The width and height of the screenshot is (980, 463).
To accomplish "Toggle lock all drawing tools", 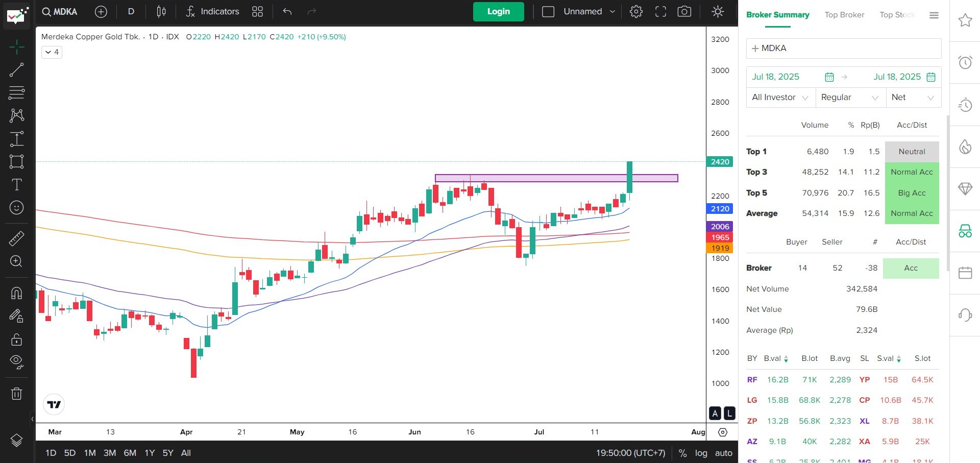I will [x=17, y=339].
